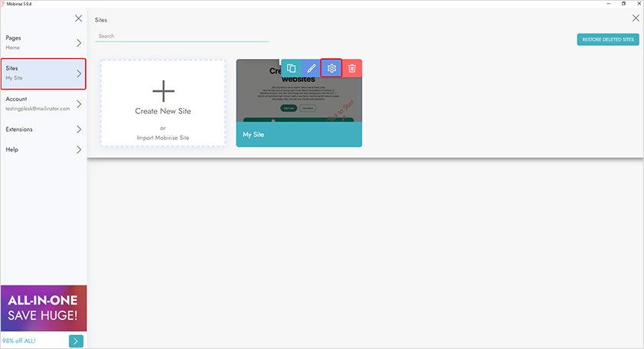Clone My Site with the duplicate icon
644x349 pixels.
coord(291,68)
